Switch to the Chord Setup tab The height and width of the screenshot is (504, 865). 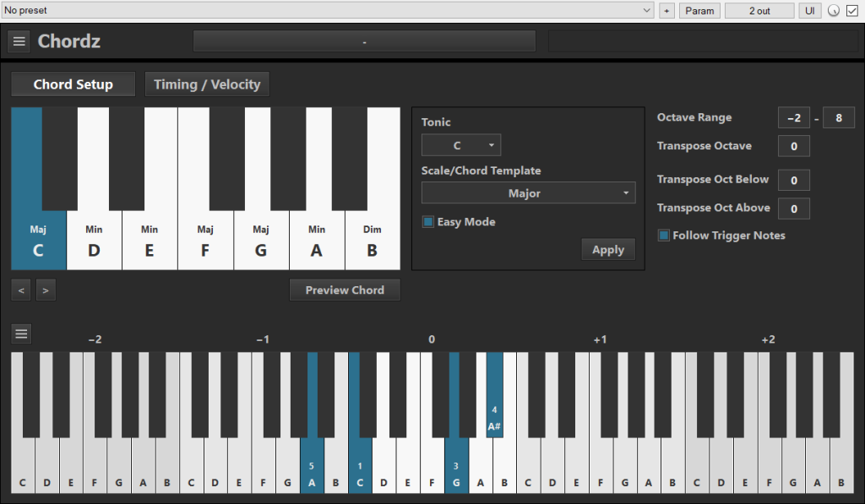coord(73,84)
